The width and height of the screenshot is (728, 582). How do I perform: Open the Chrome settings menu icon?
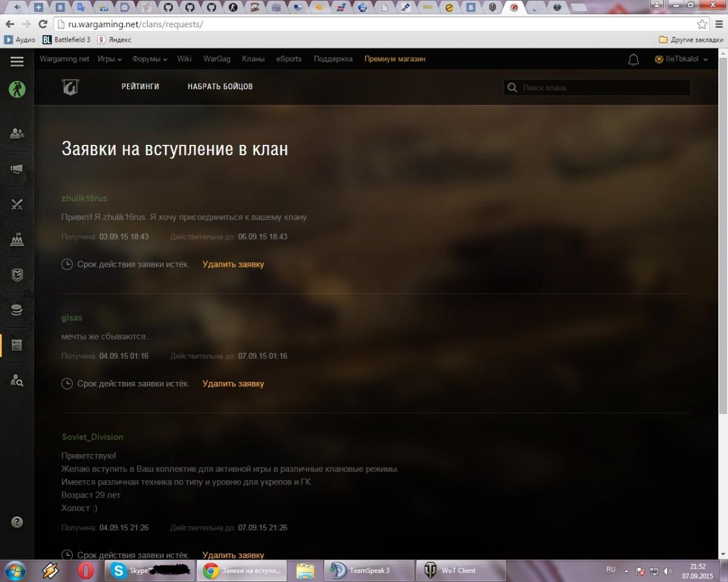(718, 24)
